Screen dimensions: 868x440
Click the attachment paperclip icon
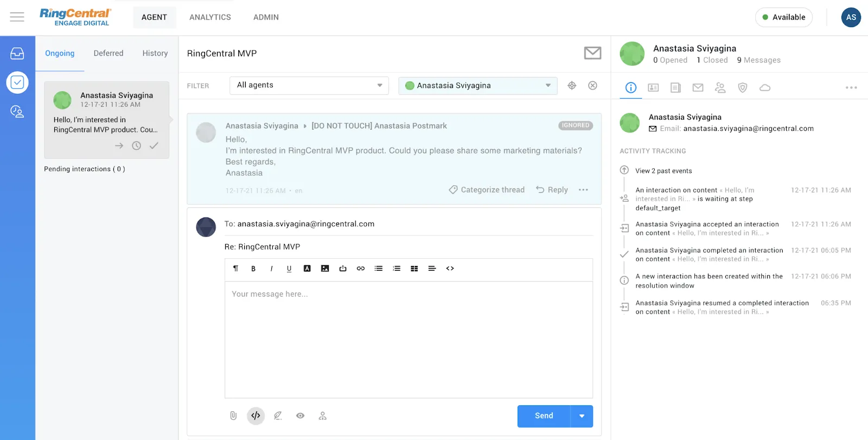(233, 416)
